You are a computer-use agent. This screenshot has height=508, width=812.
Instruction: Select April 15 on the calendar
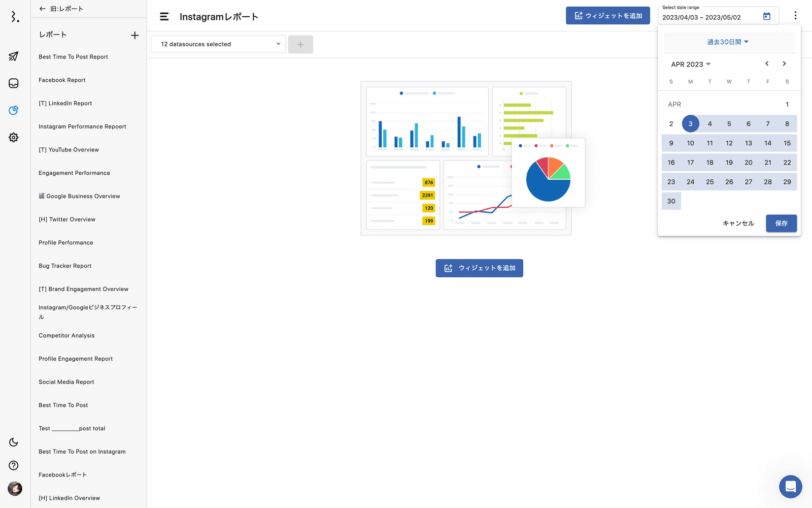tap(787, 143)
